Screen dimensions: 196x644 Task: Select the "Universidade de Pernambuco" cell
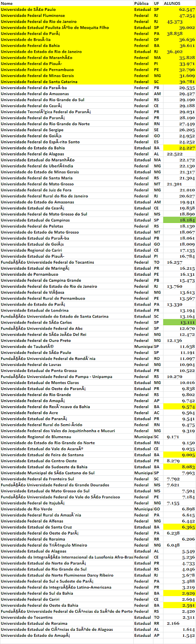tap(29, 275)
